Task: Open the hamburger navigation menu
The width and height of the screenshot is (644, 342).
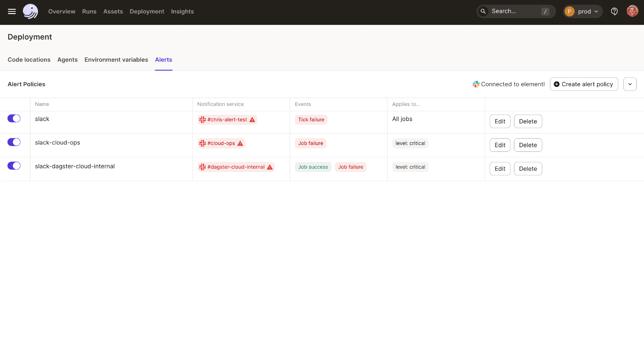Action: point(12,11)
